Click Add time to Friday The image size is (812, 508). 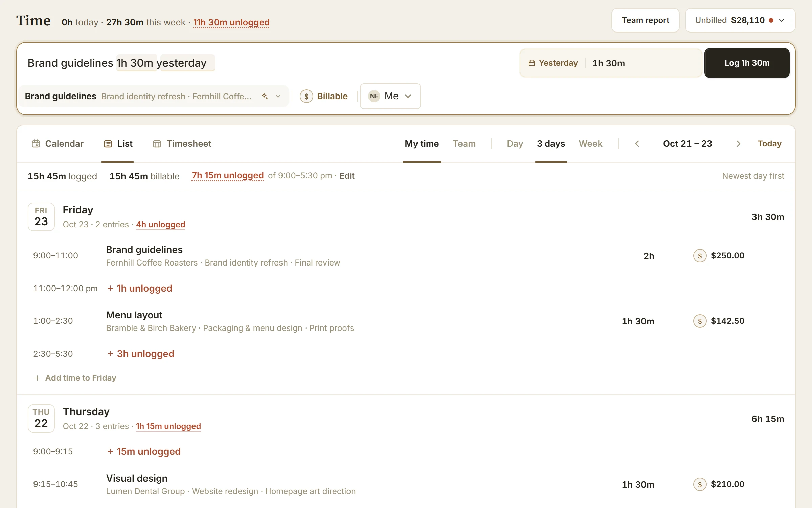75,378
